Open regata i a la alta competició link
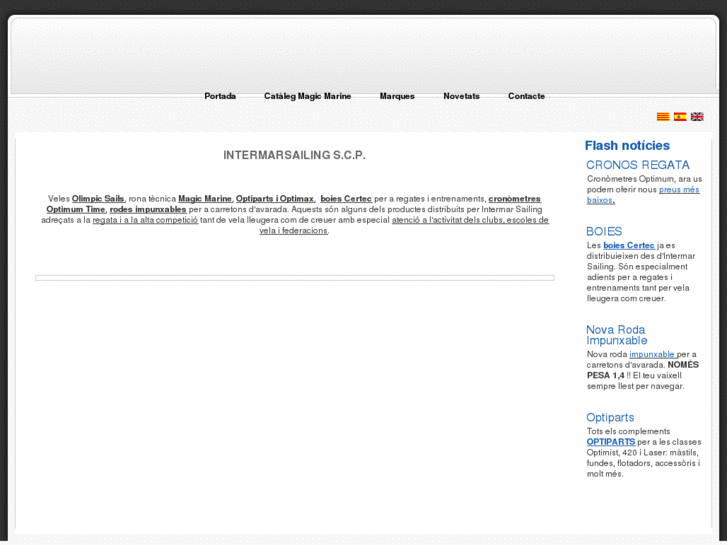This screenshot has width=727, height=545. click(145, 220)
